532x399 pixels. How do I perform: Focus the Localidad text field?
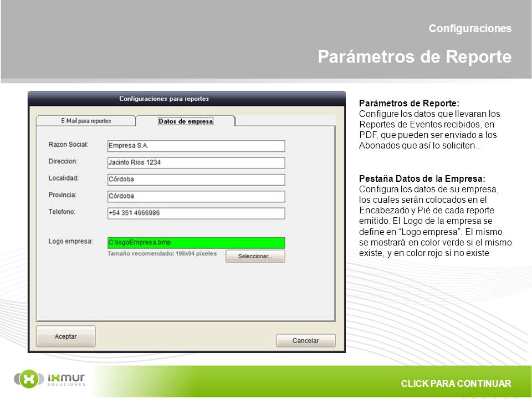click(196, 180)
